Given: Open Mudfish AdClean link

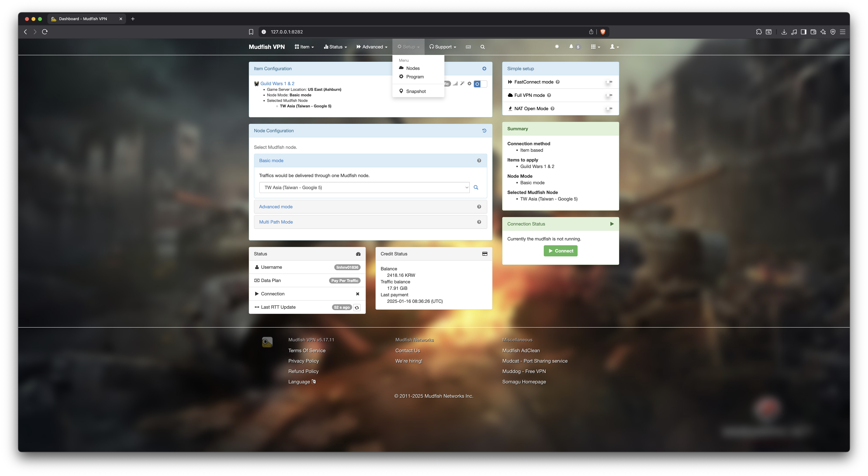Looking at the screenshot, I should (x=521, y=351).
